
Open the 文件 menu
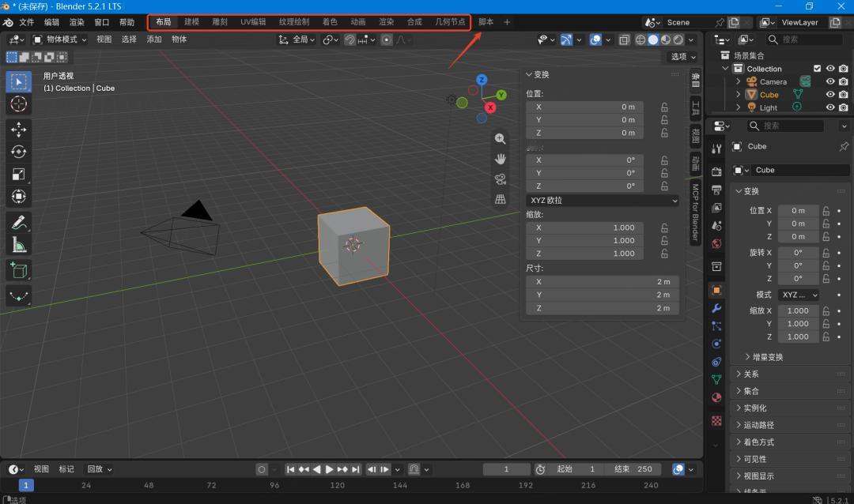tap(27, 22)
